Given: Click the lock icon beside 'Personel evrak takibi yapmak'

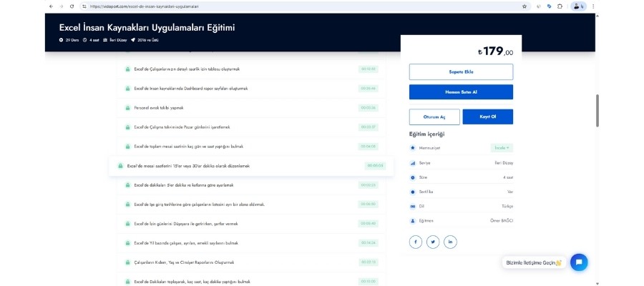Looking at the screenshot, I should coord(127,108).
